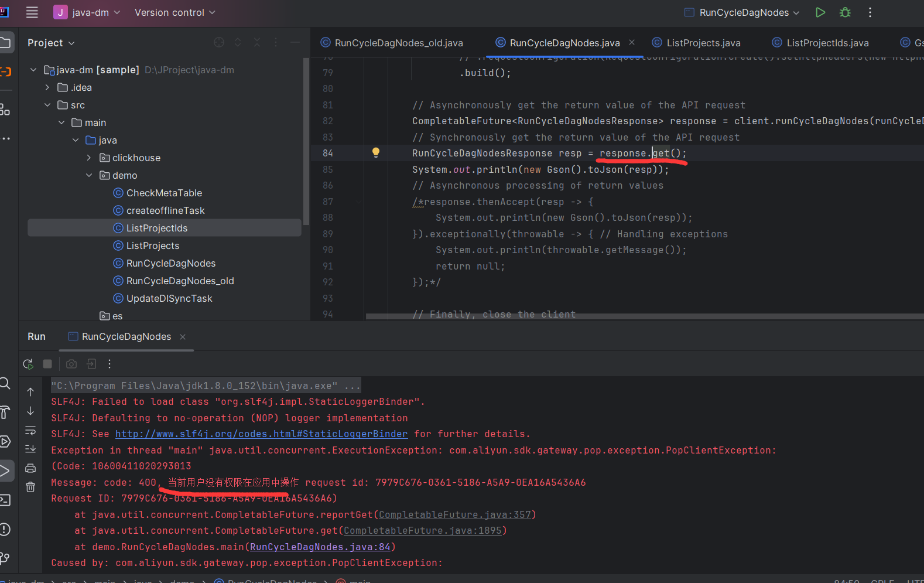Collapse the main folder
Image resolution: width=924 pixels, height=583 pixels.
pyautogui.click(x=61, y=122)
